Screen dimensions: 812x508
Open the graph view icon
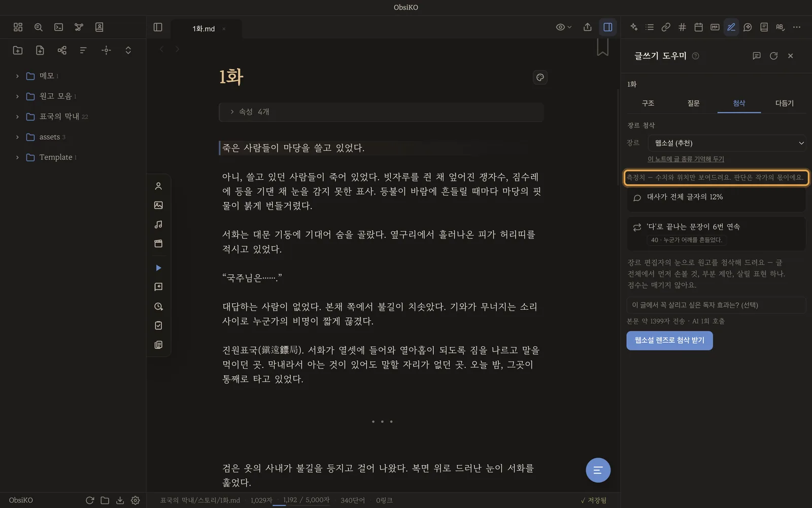[79, 27]
